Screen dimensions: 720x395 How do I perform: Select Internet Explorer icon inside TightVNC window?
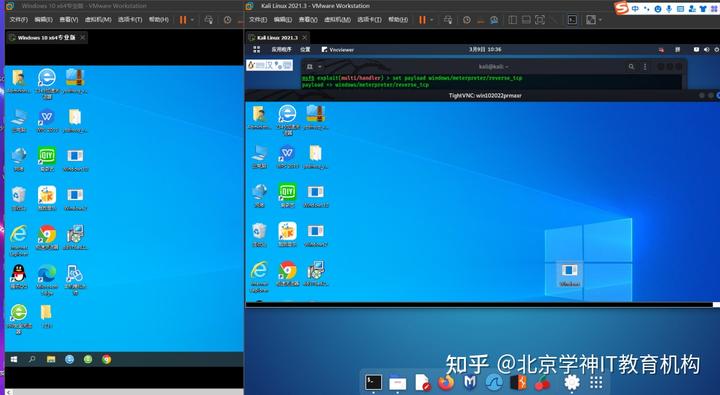click(259, 276)
